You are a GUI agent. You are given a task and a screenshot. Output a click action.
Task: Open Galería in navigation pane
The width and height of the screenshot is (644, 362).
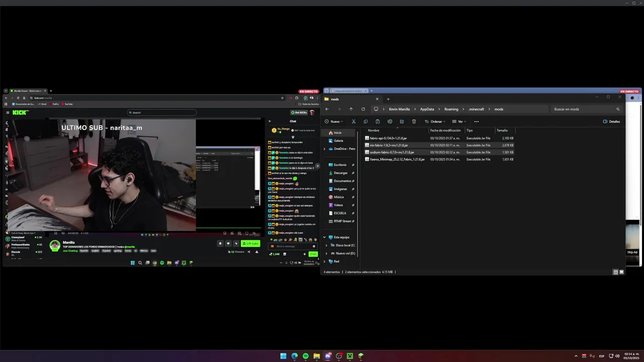pyautogui.click(x=339, y=141)
